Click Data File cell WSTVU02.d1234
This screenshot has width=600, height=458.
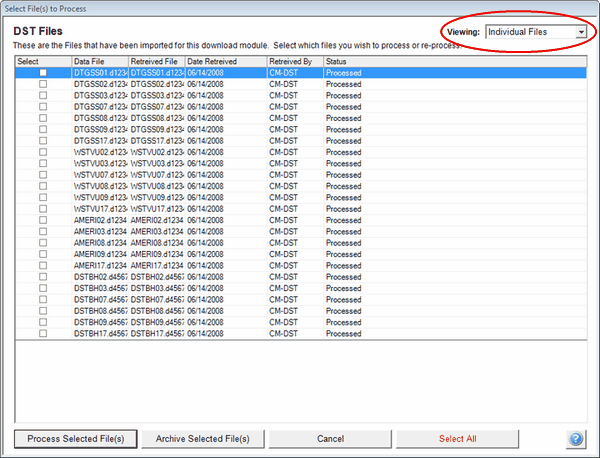point(100,152)
